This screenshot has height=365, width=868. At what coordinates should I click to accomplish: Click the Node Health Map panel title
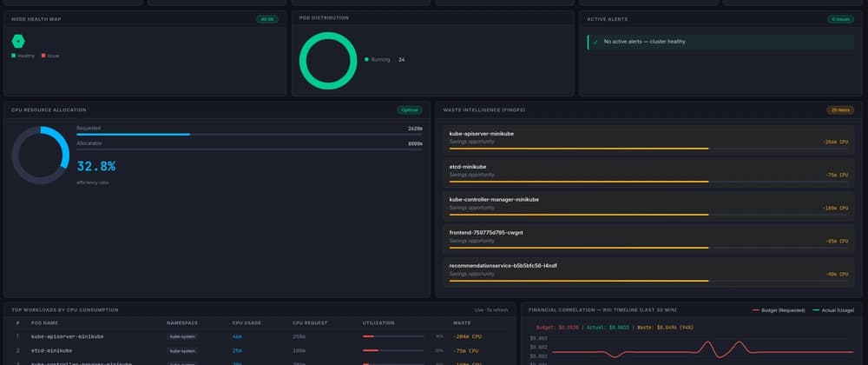click(x=36, y=19)
